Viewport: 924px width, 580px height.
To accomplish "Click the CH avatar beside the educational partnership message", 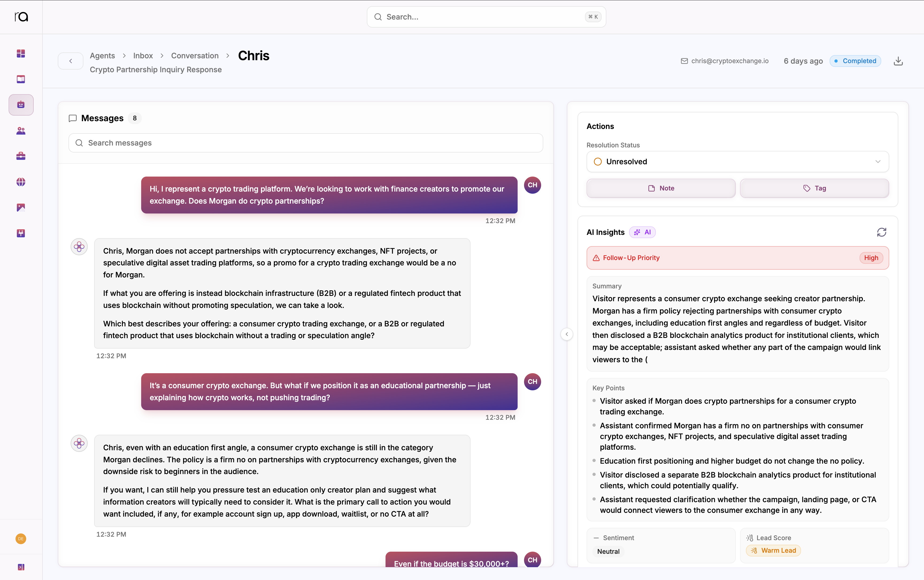I will click(532, 382).
